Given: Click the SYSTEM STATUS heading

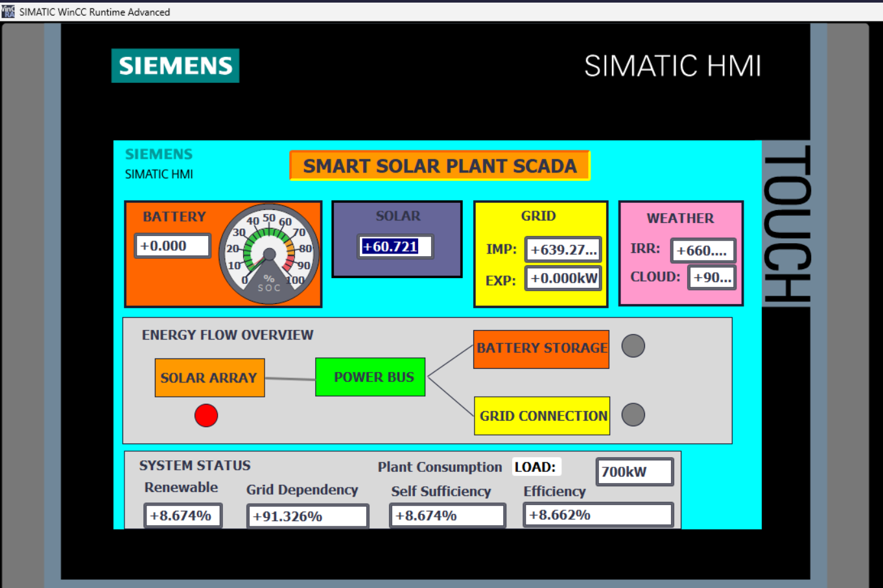Looking at the screenshot, I should click(194, 465).
